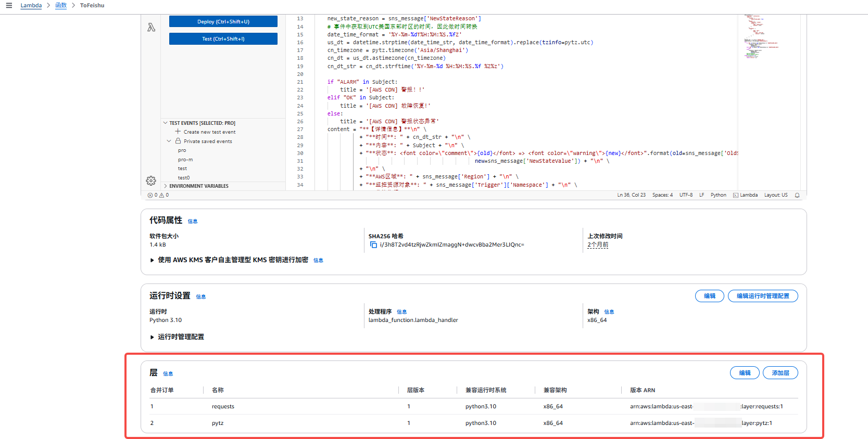This screenshot has height=439, width=868.
Task: Select Create new test event
Action: click(x=209, y=132)
